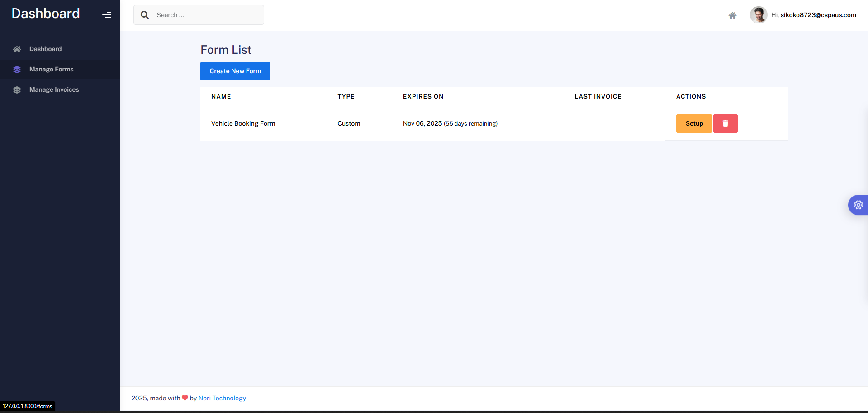Delete Vehicle Booking Form with trash icon
Viewport: 868px width, 413px height.
(x=725, y=123)
